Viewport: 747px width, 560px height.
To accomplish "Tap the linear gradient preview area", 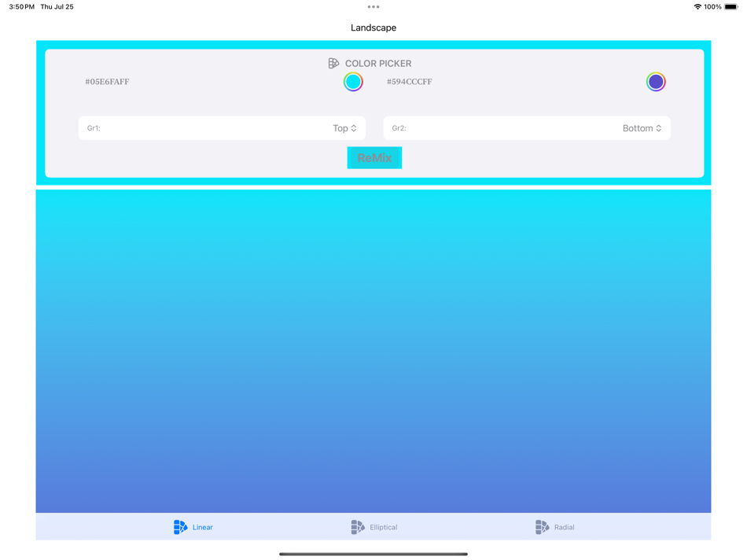I will pyautogui.click(x=373, y=352).
